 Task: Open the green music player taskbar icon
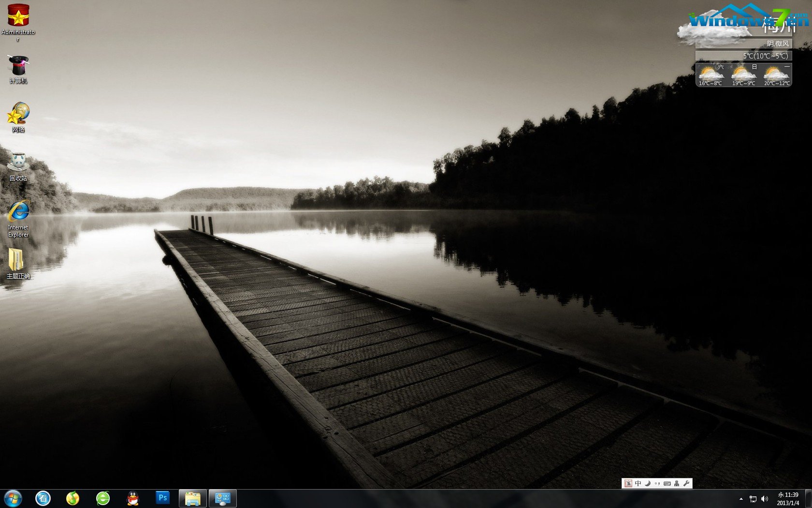tap(72, 498)
